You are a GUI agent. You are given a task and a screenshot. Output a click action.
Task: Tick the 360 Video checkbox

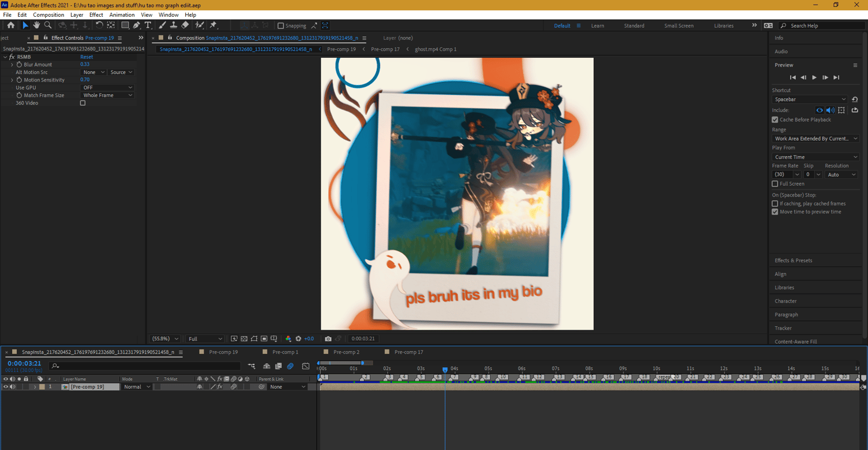tap(83, 103)
